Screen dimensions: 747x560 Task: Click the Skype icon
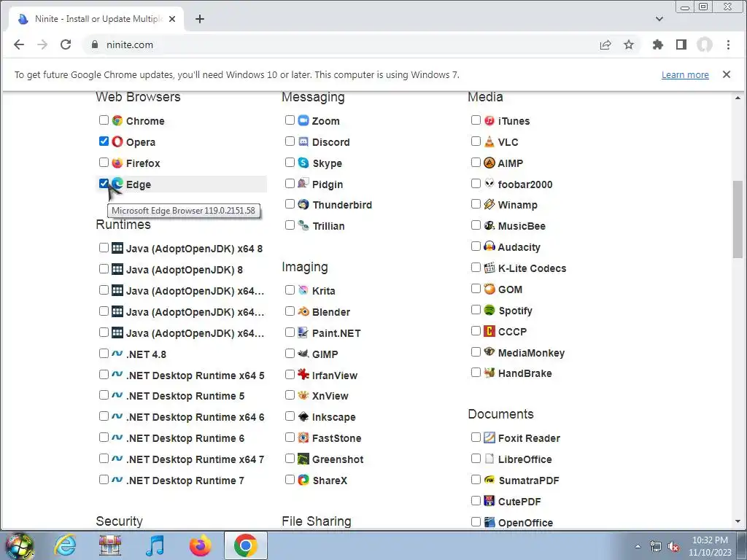click(x=303, y=163)
